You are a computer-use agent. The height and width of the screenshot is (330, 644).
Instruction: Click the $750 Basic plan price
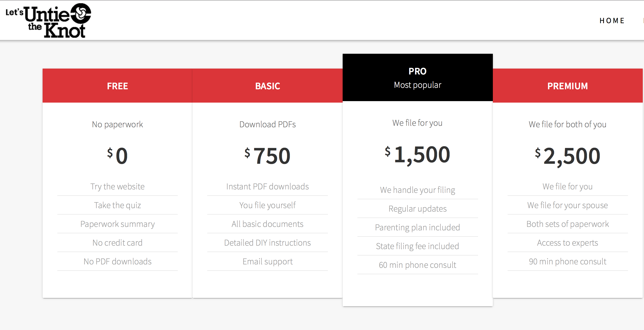[268, 156]
